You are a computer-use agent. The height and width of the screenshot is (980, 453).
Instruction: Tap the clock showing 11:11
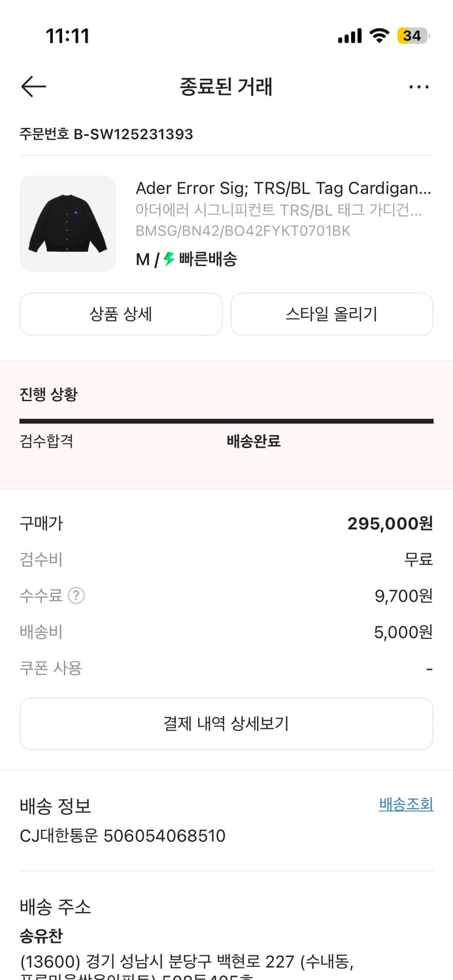pos(67,36)
